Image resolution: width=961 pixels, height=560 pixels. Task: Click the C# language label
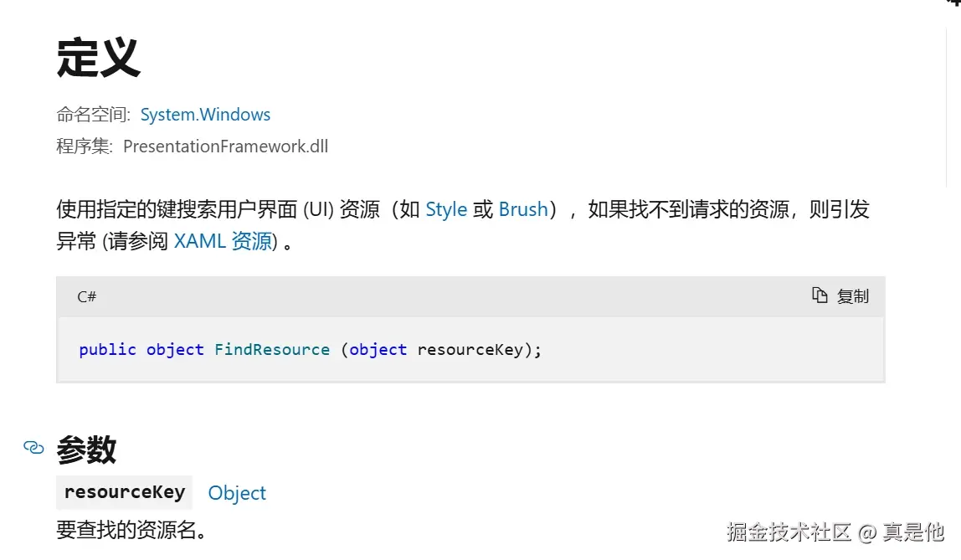[86, 297]
